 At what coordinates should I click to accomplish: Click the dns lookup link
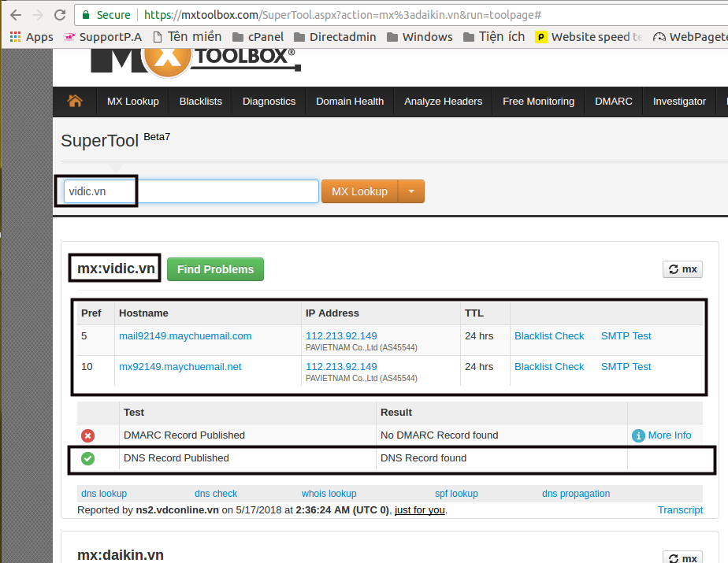tap(104, 494)
